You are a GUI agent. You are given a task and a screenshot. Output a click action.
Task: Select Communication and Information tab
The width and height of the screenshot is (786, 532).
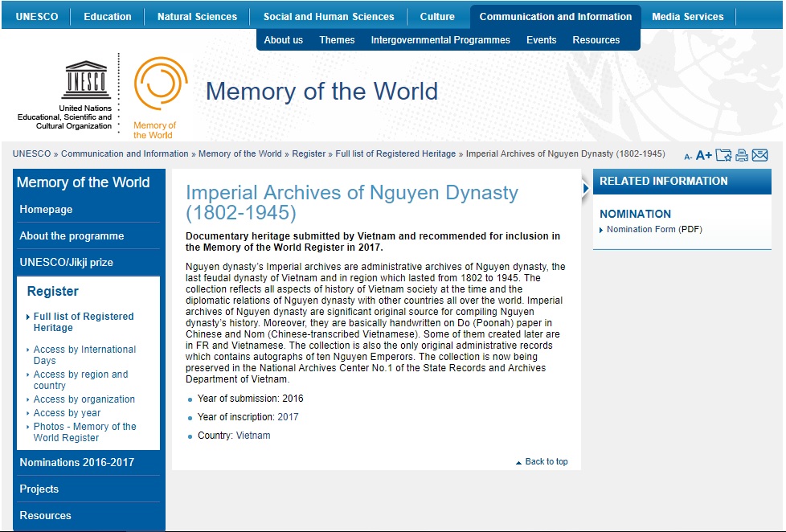[555, 17]
